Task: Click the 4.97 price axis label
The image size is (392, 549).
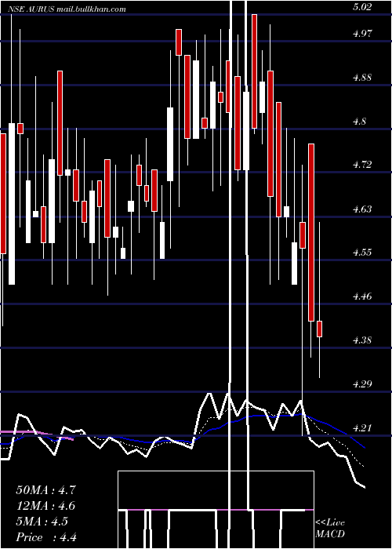Action: pyautogui.click(x=362, y=34)
